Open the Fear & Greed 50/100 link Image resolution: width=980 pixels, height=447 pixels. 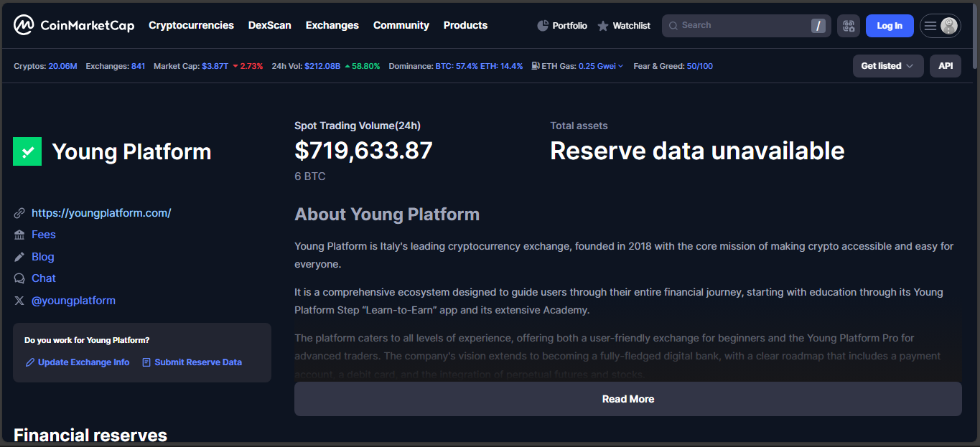(699, 66)
